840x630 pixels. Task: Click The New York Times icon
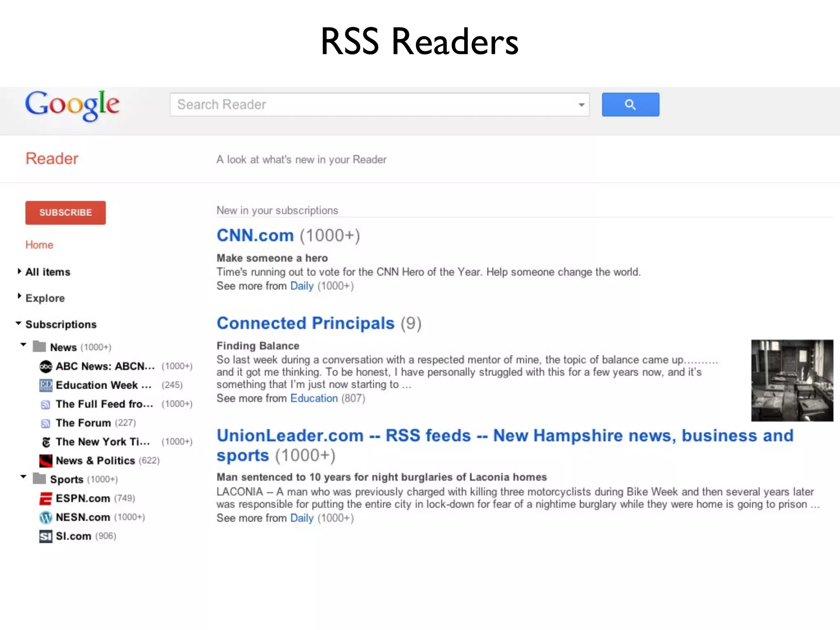(46, 442)
